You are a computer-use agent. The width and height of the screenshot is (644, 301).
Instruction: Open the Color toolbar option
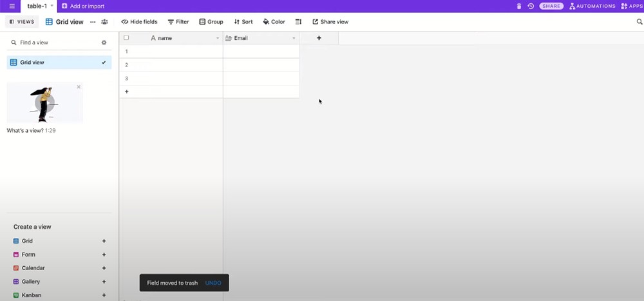(274, 22)
